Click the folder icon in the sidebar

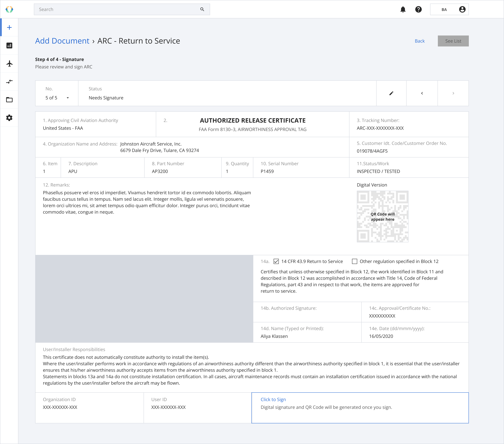click(9, 99)
